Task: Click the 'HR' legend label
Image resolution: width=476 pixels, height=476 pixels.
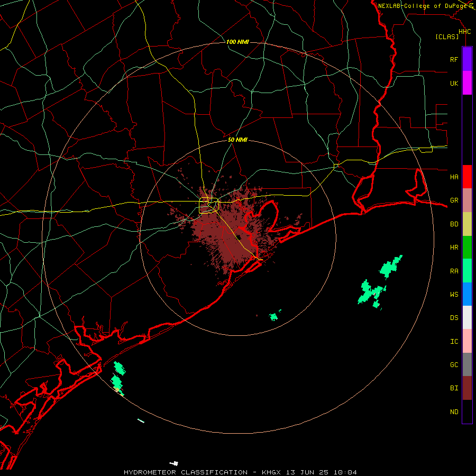Action: tap(454, 248)
